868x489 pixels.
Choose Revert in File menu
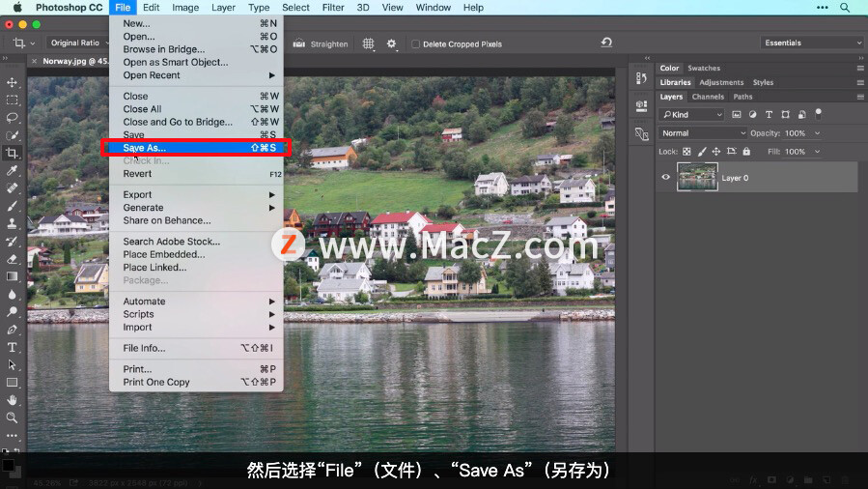197,174
